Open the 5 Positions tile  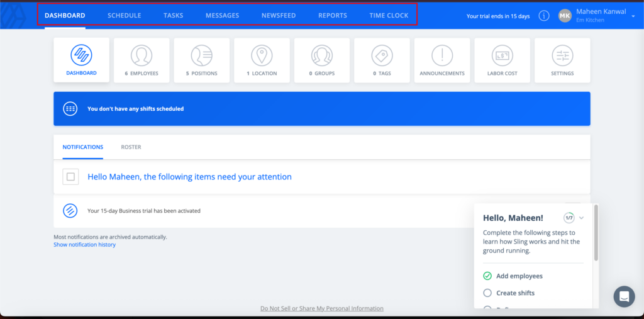tap(202, 60)
